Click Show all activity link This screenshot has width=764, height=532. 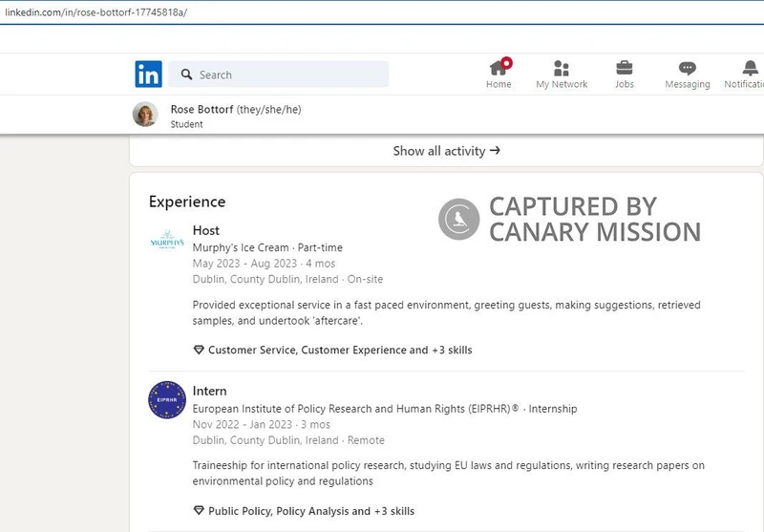tap(446, 151)
